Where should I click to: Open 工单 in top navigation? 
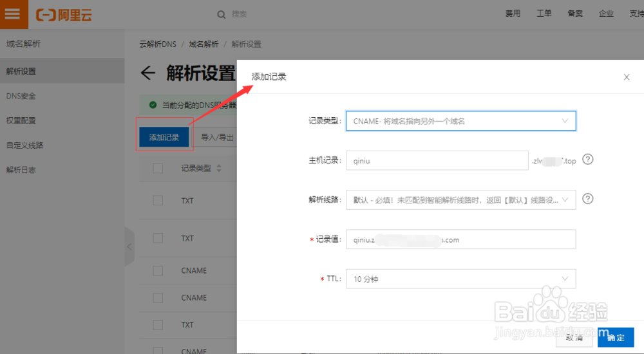(544, 14)
